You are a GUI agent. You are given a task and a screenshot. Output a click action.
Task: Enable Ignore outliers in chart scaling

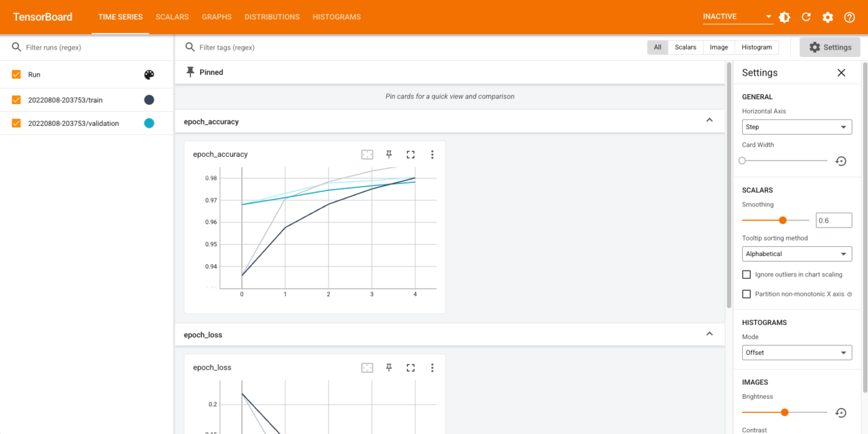(746, 274)
